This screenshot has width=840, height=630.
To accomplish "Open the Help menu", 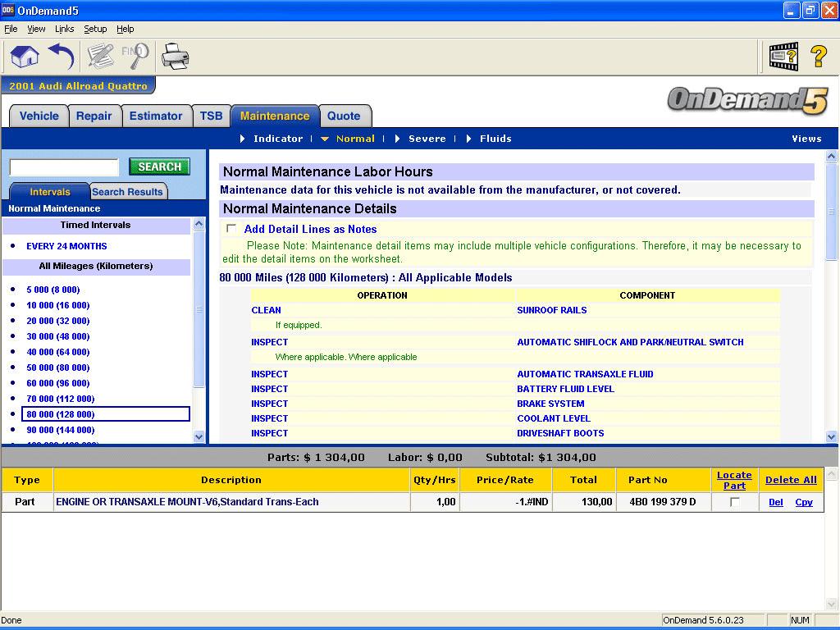I will (x=126, y=29).
